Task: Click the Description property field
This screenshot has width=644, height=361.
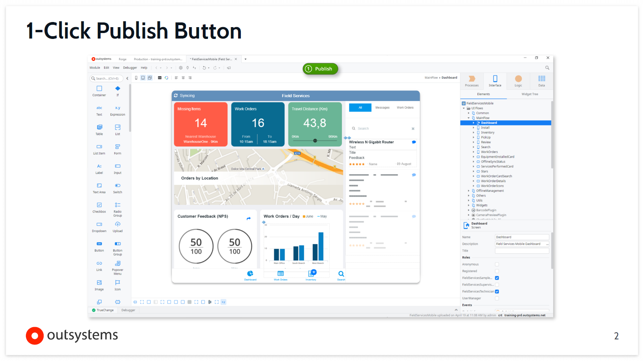Action: pyautogui.click(x=522, y=244)
